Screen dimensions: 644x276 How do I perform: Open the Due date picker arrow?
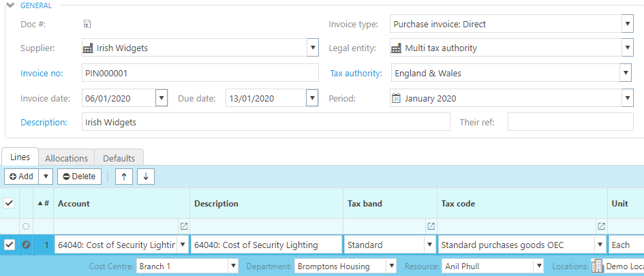pos(313,98)
